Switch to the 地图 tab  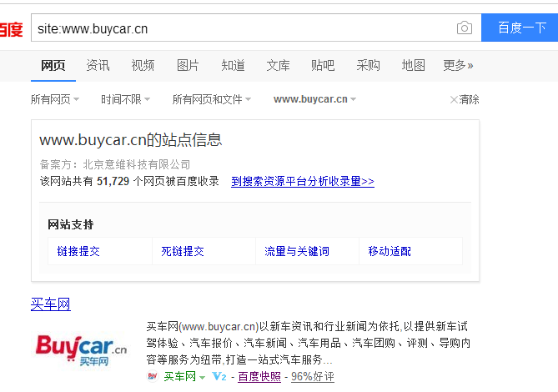413,65
